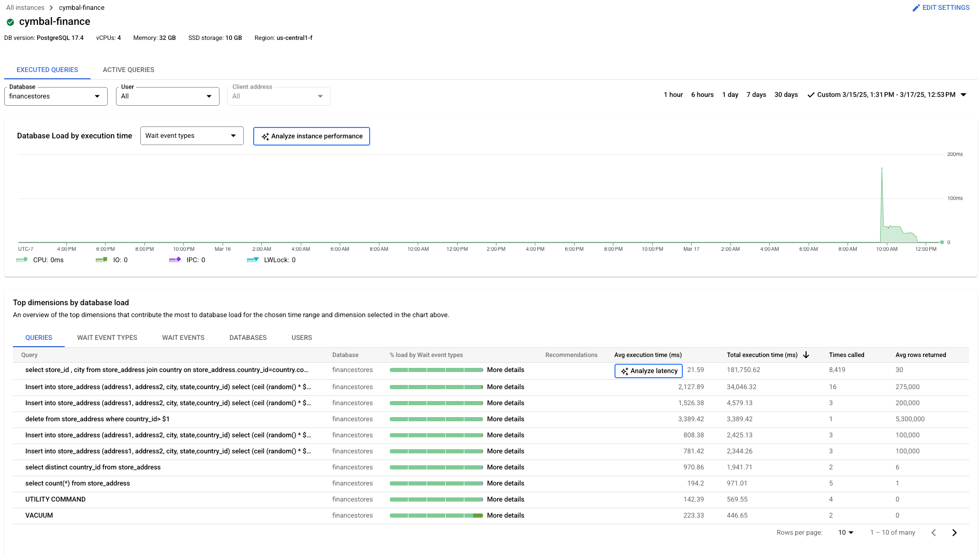Screen dimensions: 980x557
Task: Open More details for the VACUUM row
Action: click(506, 515)
